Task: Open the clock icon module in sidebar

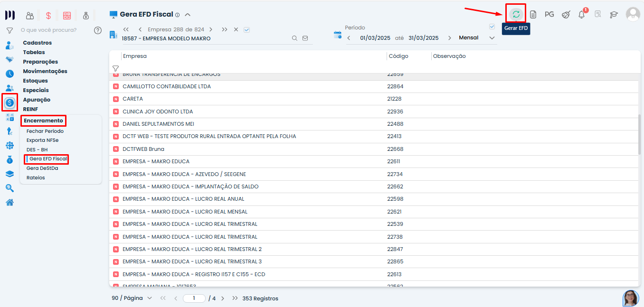Action: coord(9,74)
